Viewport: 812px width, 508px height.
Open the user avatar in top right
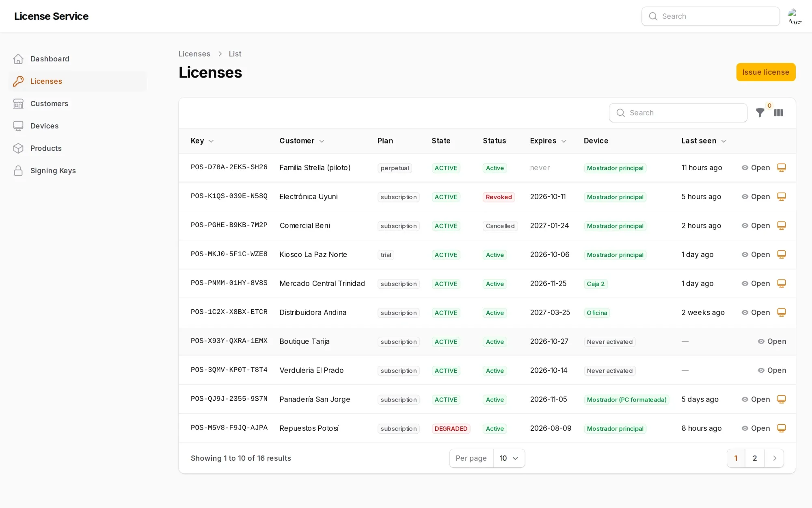pos(795,16)
